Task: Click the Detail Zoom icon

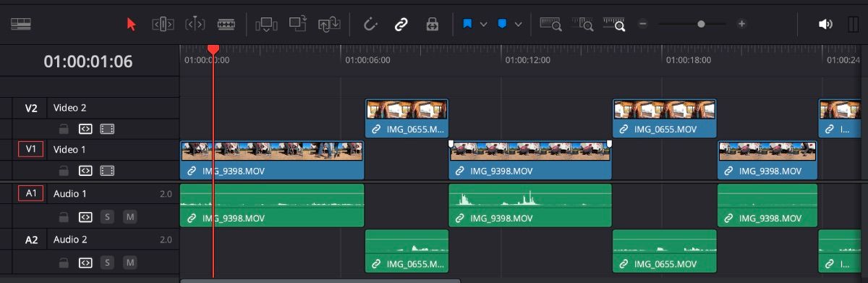Action: pos(583,24)
